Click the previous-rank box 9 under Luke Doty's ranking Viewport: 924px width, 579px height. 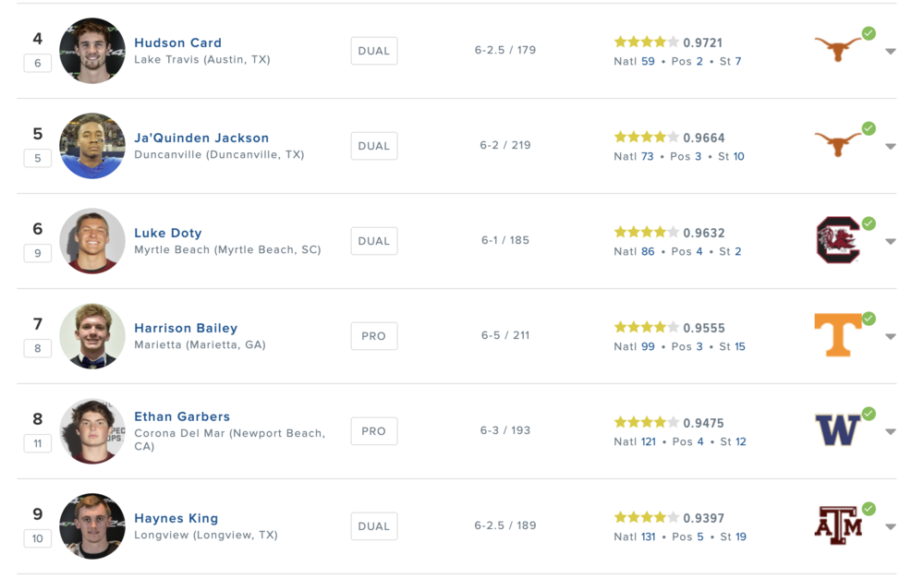point(37,253)
